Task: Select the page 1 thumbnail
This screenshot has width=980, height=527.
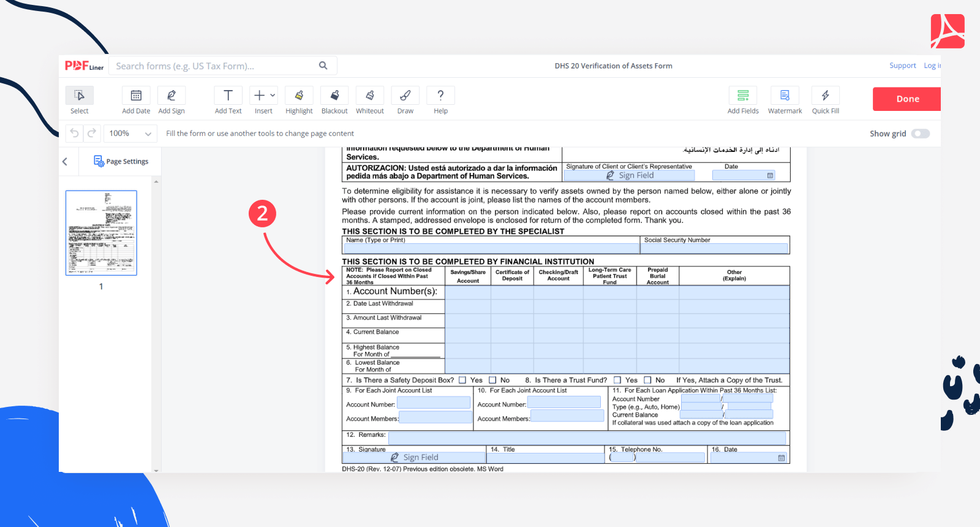Action: [x=101, y=233]
